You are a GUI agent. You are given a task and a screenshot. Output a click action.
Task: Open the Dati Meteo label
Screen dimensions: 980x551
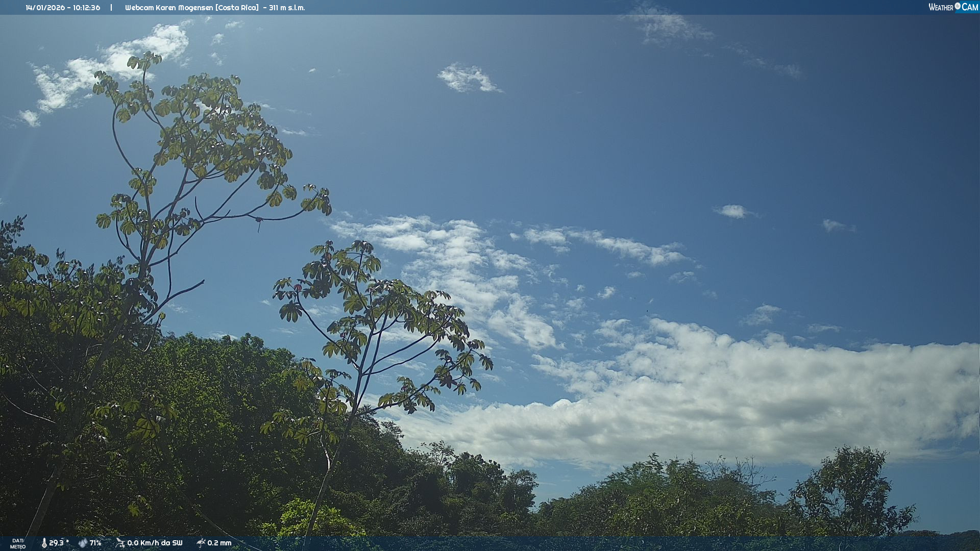[18, 543]
